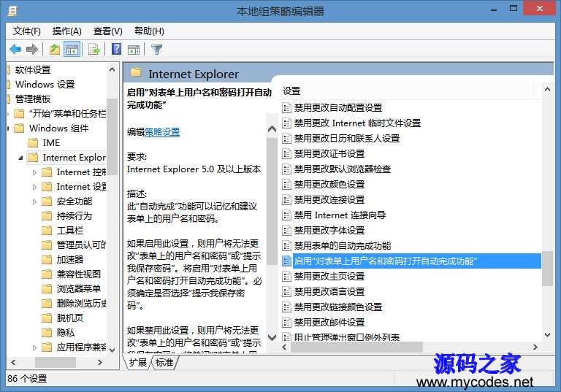Open the 操作(A) menu

pyautogui.click(x=67, y=31)
